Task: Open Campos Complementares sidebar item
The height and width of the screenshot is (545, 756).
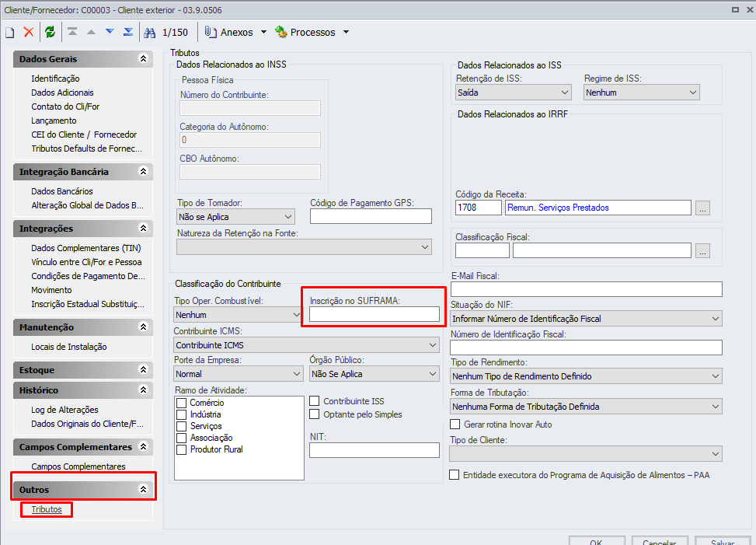Action: 78,466
